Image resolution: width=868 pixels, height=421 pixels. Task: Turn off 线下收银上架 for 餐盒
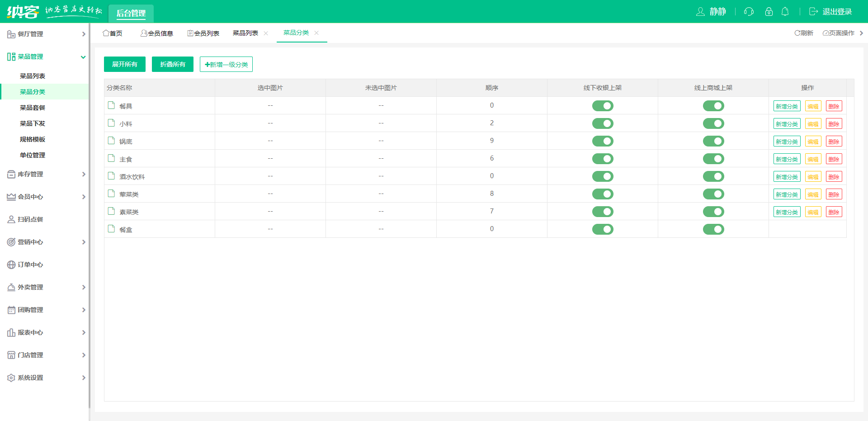[603, 229]
